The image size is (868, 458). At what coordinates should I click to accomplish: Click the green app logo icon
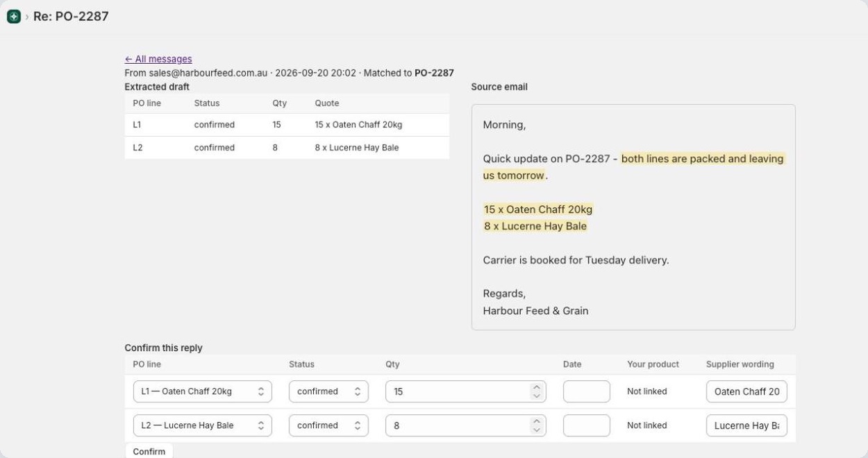14,16
